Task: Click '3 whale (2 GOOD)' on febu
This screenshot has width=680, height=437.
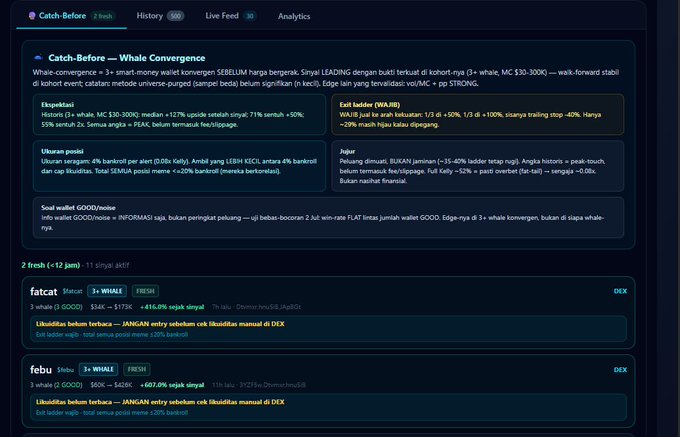Action: coord(56,385)
